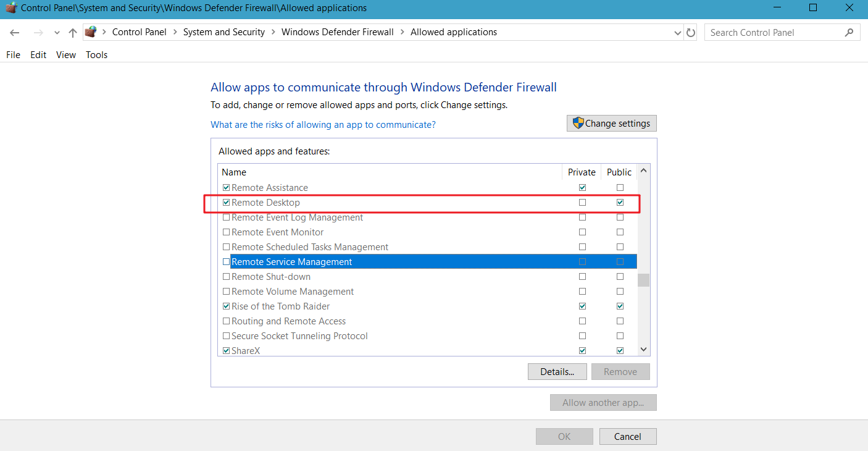Image resolution: width=868 pixels, height=451 pixels.
Task: Open address bar history dropdown
Action: (678, 33)
